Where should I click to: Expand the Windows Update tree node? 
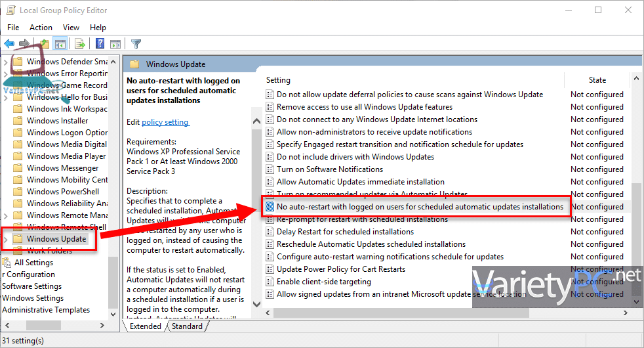click(x=6, y=239)
